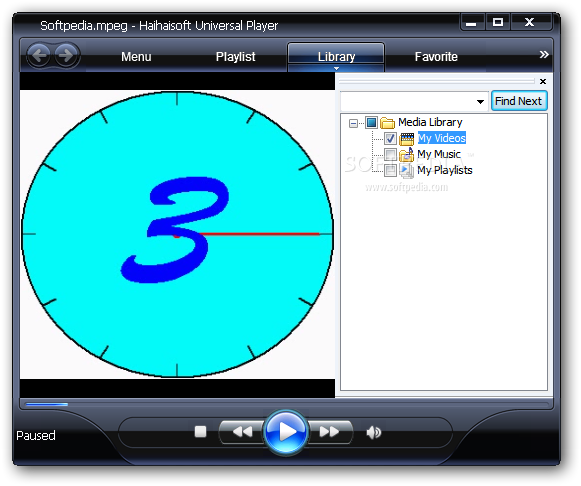The image size is (581, 486).
Task: Close the Haihaisoft Universal Player window
Action: (x=530, y=22)
